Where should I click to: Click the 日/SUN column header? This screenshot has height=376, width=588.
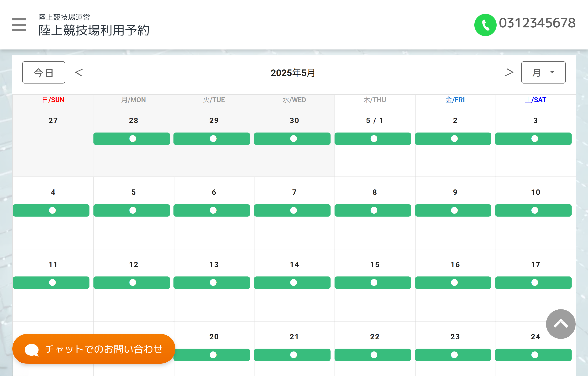pyautogui.click(x=53, y=100)
